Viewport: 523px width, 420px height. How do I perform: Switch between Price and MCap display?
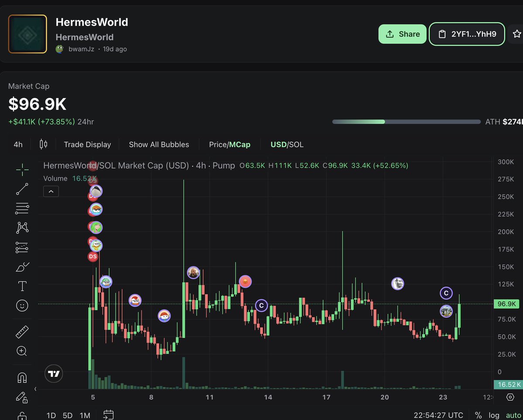click(229, 144)
